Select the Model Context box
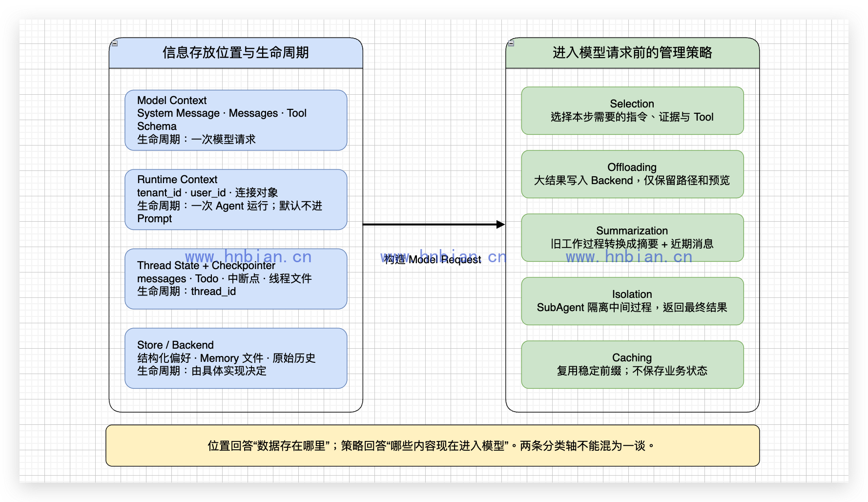 236,120
